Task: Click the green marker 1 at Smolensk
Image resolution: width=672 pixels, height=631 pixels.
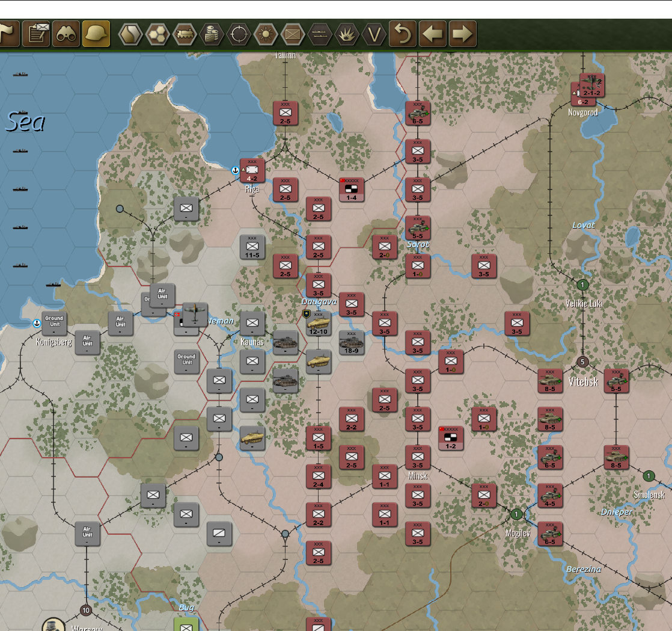Action: 649,476
